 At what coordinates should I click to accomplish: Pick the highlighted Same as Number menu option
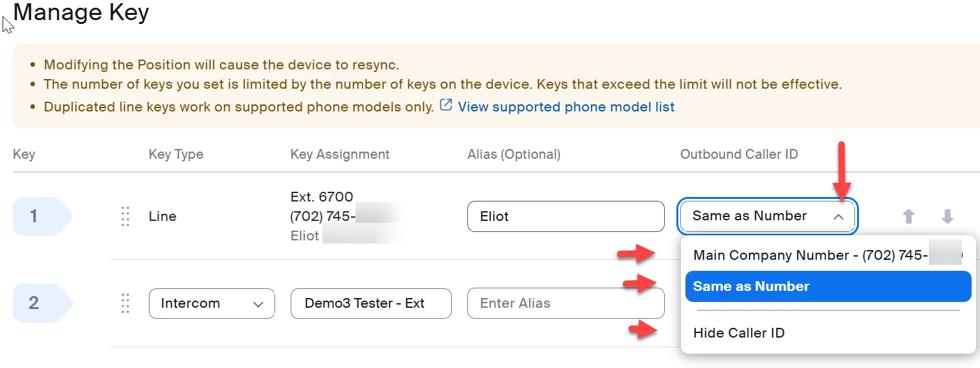828,286
